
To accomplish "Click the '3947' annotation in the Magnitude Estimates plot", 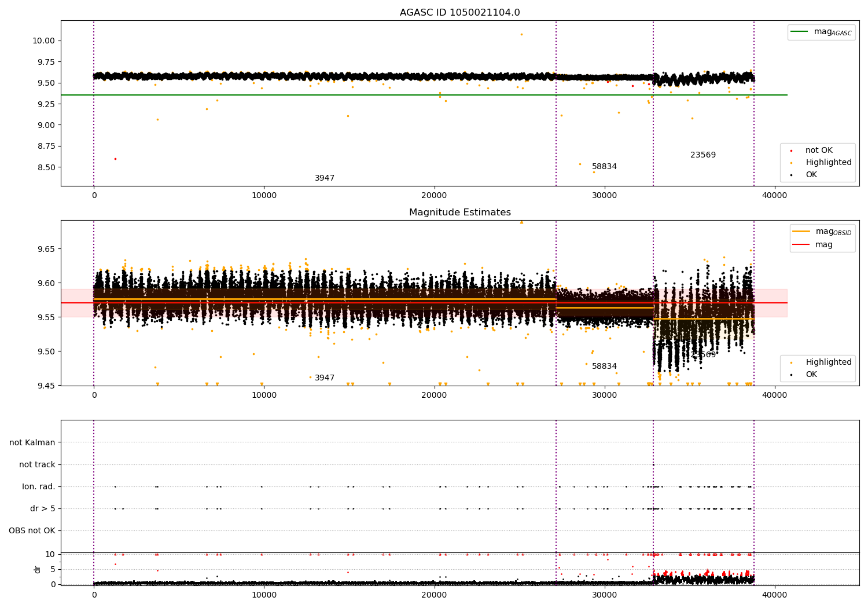I will pos(325,378).
